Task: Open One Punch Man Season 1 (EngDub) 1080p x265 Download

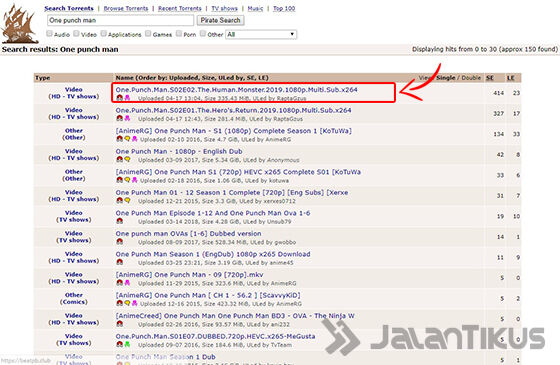Action: 213,254
